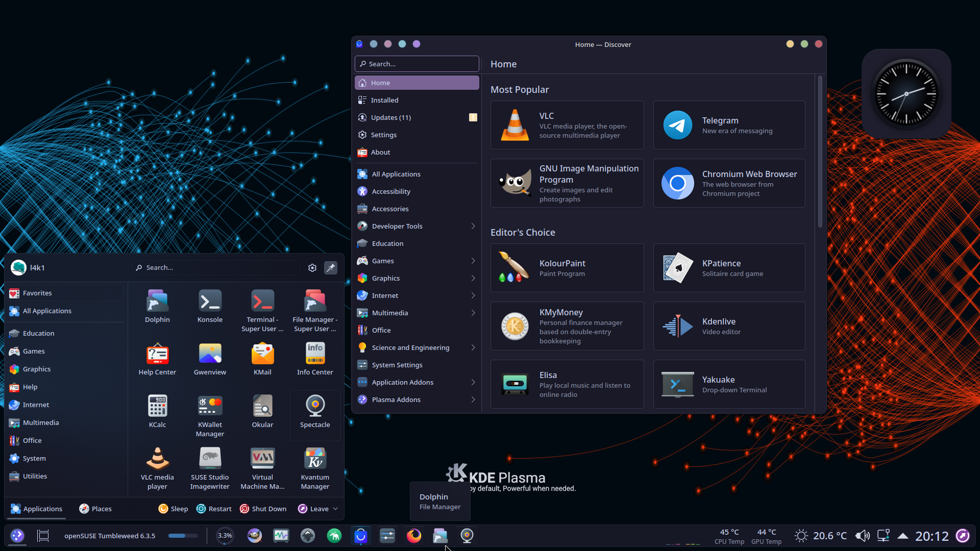Select All Applications in Discover sidebar
The image size is (980, 551).
pyautogui.click(x=417, y=174)
